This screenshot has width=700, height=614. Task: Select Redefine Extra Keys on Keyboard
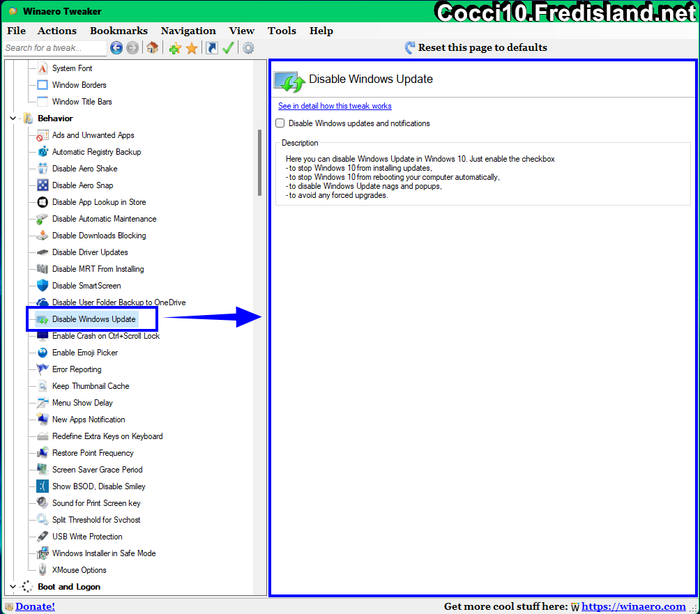pos(107,436)
